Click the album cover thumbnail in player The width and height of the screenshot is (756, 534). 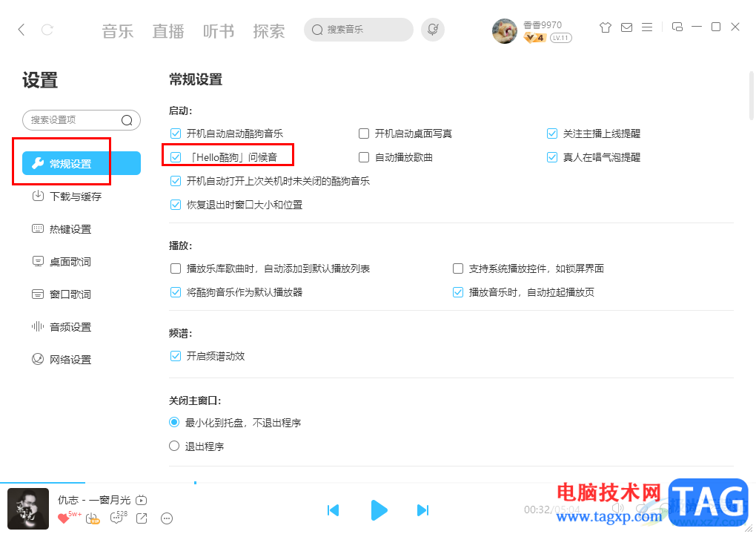[28, 509]
